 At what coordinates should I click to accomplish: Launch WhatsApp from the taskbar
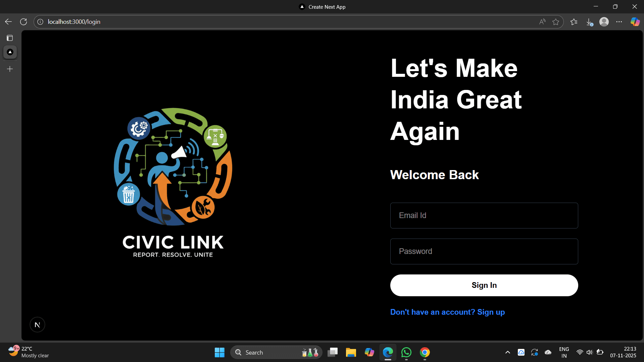click(406, 352)
